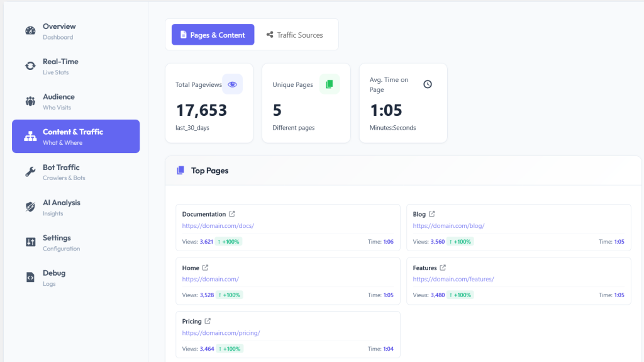Open Bot Traffic Crawlers & Bots
Screen dimensions: 644x362
point(76,172)
